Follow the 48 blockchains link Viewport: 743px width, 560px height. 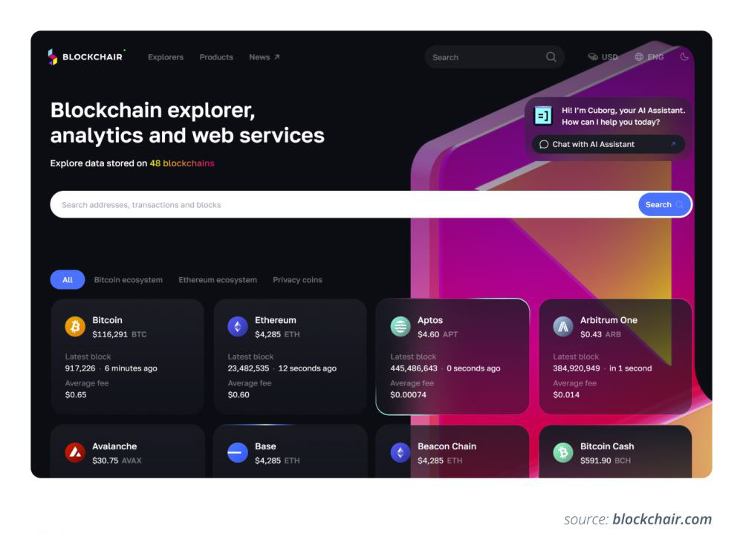(182, 163)
